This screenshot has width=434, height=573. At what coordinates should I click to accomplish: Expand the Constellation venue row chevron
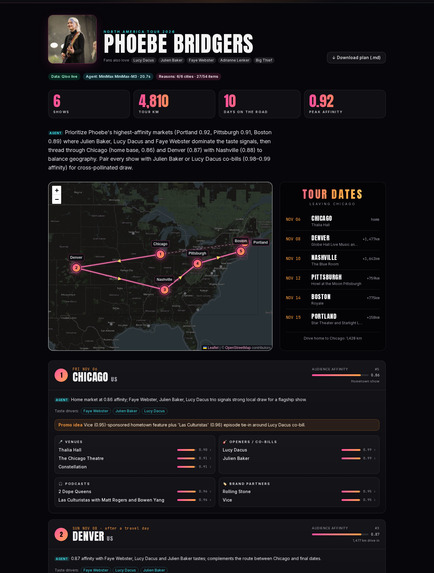coord(211,467)
